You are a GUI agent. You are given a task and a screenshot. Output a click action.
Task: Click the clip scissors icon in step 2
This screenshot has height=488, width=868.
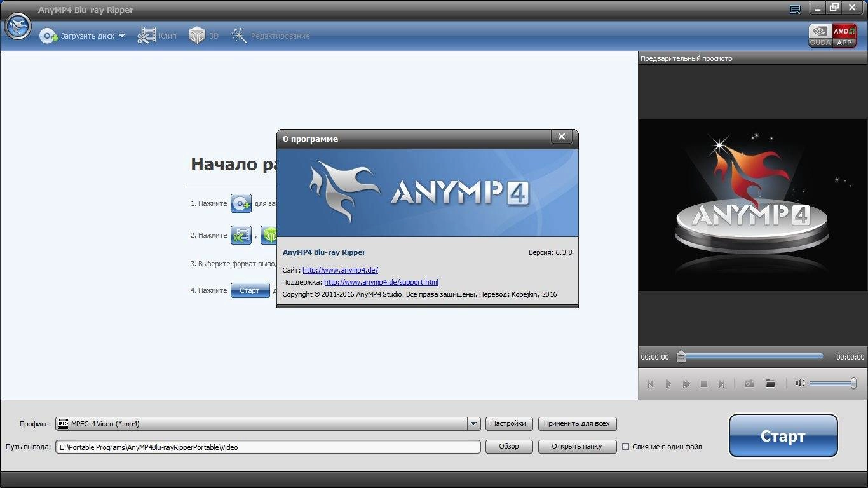pyautogui.click(x=241, y=235)
